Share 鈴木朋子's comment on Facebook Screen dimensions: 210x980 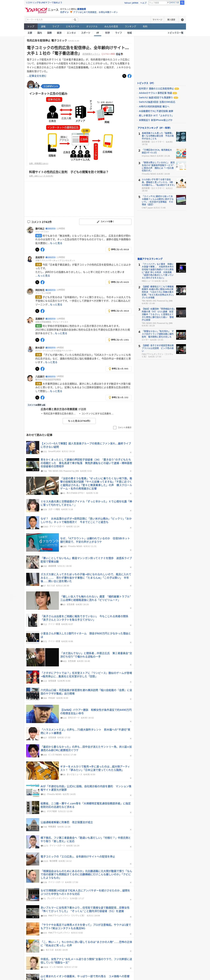(x=43, y=369)
